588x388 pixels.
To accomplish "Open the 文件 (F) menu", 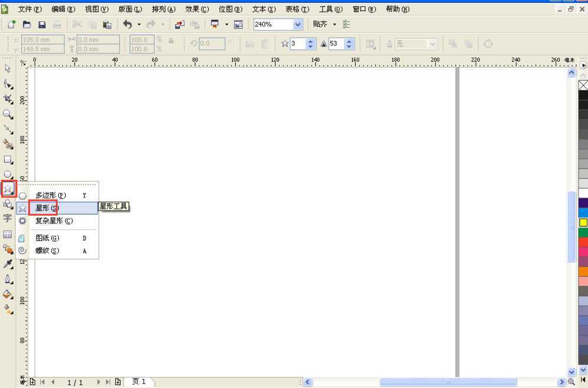I will (x=29, y=9).
